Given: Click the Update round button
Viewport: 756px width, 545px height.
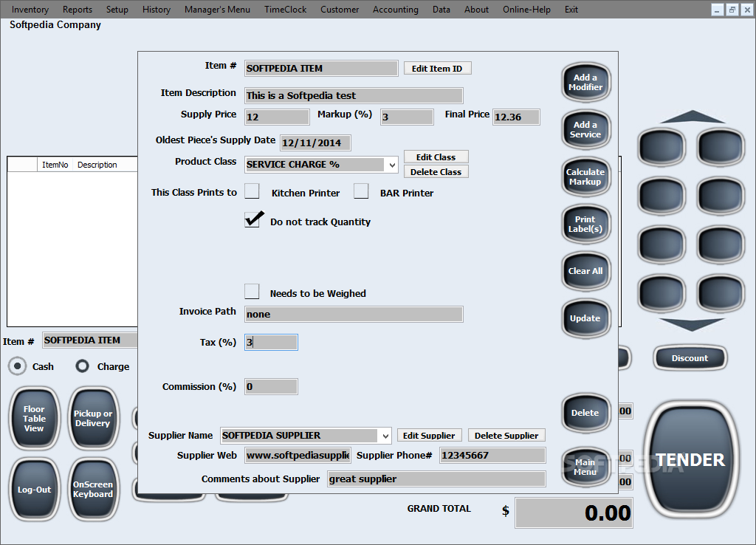Looking at the screenshot, I should tap(585, 318).
